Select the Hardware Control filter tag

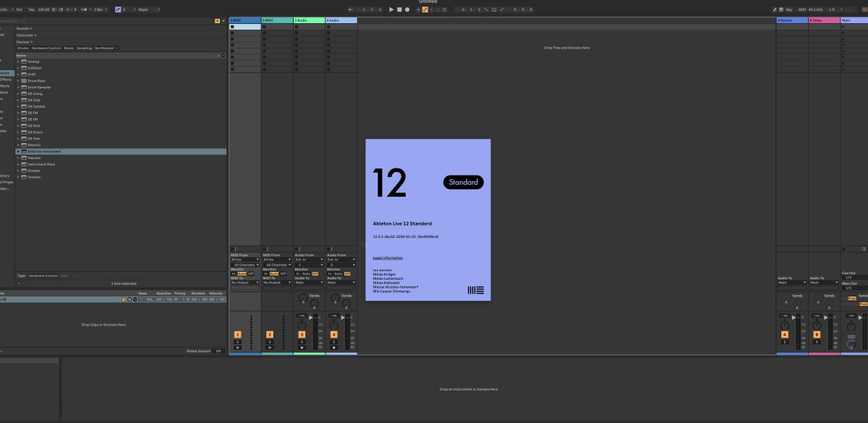pos(46,48)
